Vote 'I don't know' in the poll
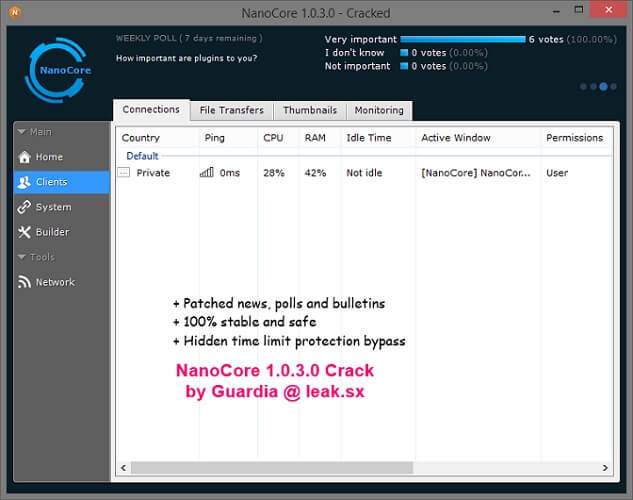This screenshot has height=500, width=633. [354, 53]
